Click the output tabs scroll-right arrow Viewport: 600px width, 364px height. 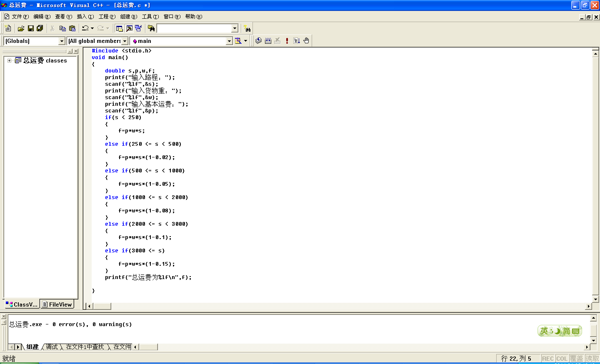coord(18,347)
